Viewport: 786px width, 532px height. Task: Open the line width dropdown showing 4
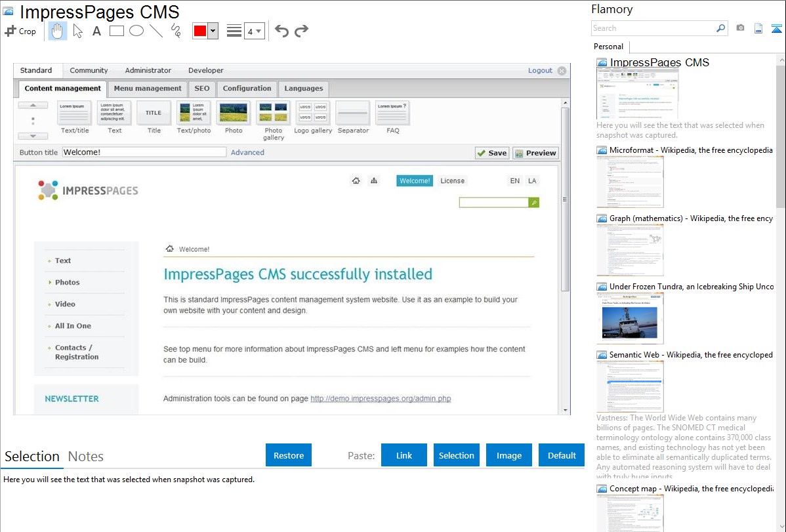(x=254, y=31)
